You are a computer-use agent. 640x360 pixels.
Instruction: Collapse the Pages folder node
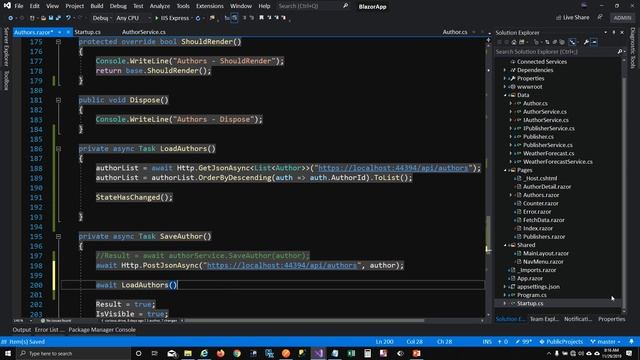tap(505, 170)
